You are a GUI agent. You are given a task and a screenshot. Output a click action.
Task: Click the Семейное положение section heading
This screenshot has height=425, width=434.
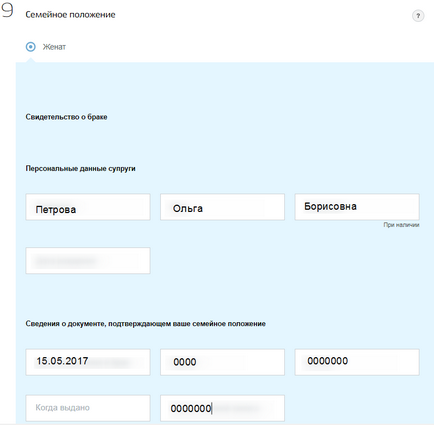pos(70,15)
